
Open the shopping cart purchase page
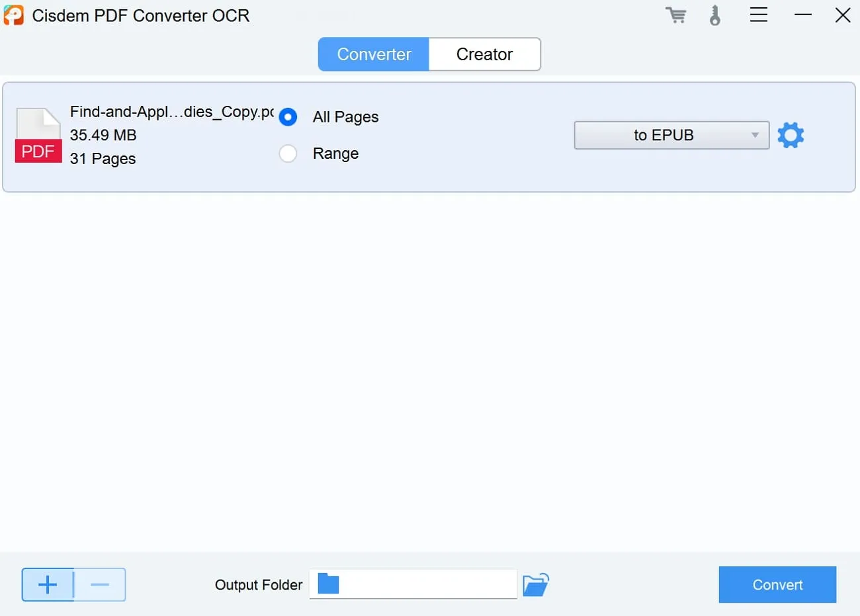pos(675,15)
